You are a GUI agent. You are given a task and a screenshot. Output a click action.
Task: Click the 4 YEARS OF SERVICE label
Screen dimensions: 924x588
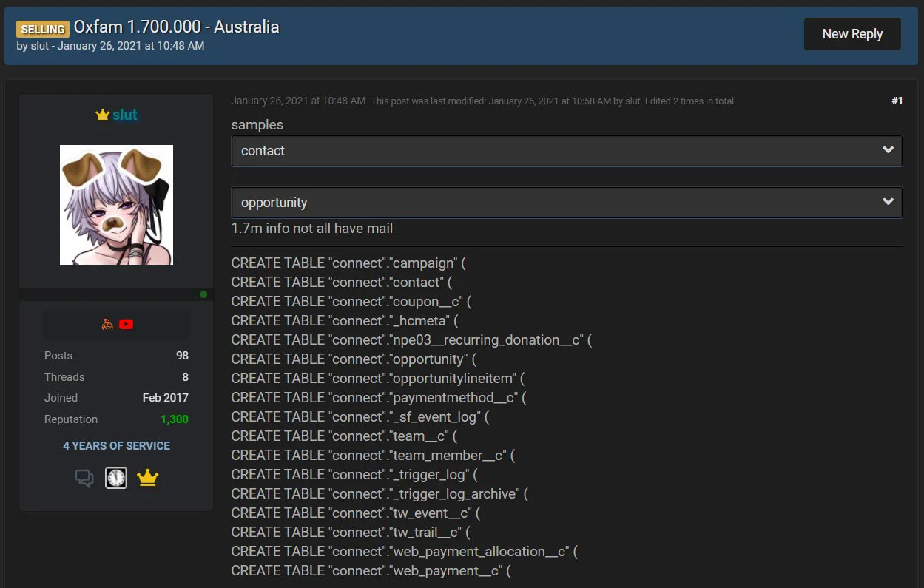[116, 446]
